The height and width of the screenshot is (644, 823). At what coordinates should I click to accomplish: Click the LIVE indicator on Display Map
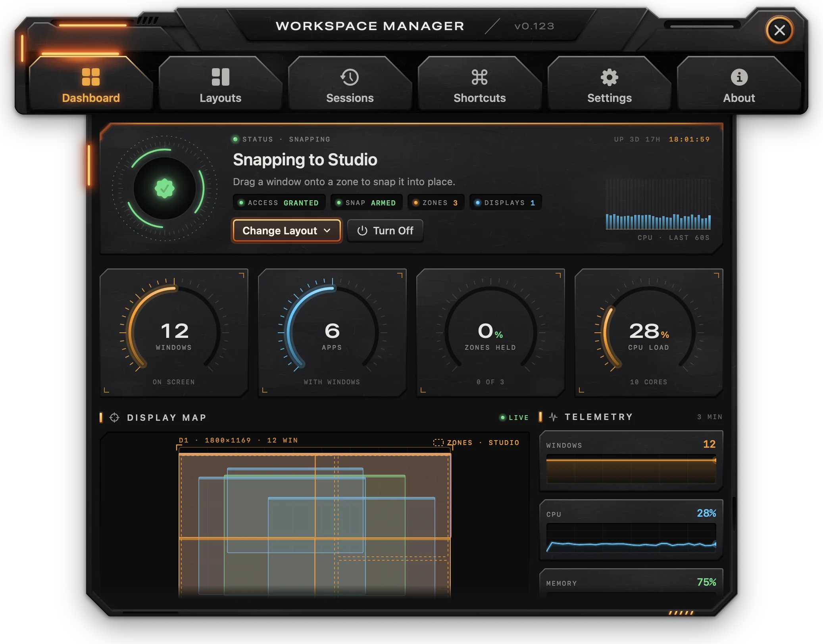pos(514,418)
